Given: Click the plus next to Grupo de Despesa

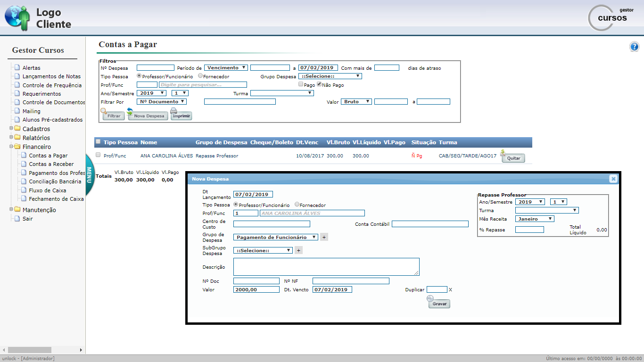Looking at the screenshot, I should tap(324, 237).
